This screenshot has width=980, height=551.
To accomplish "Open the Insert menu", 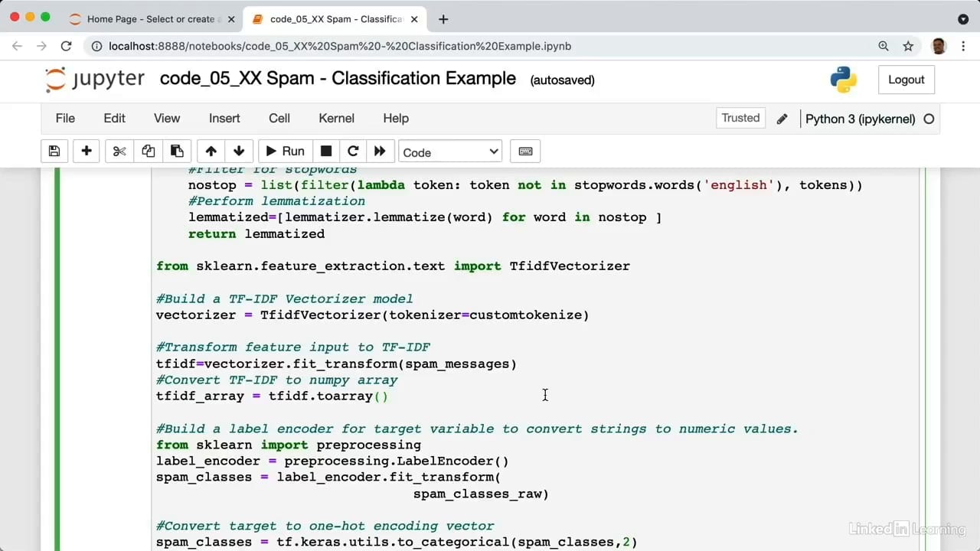I will pyautogui.click(x=224, y=119).
